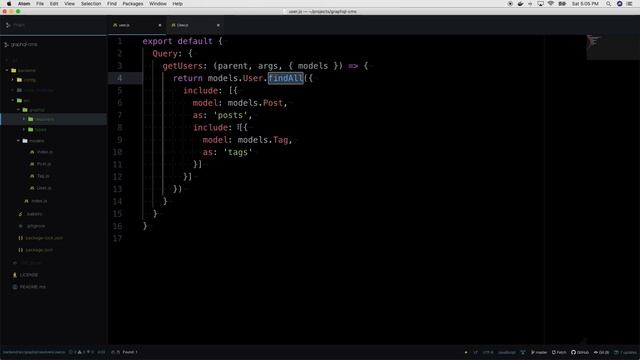The image size is (640, 360).
Task: Click the AirPlay display menu icon
Action: click(540, 4)
